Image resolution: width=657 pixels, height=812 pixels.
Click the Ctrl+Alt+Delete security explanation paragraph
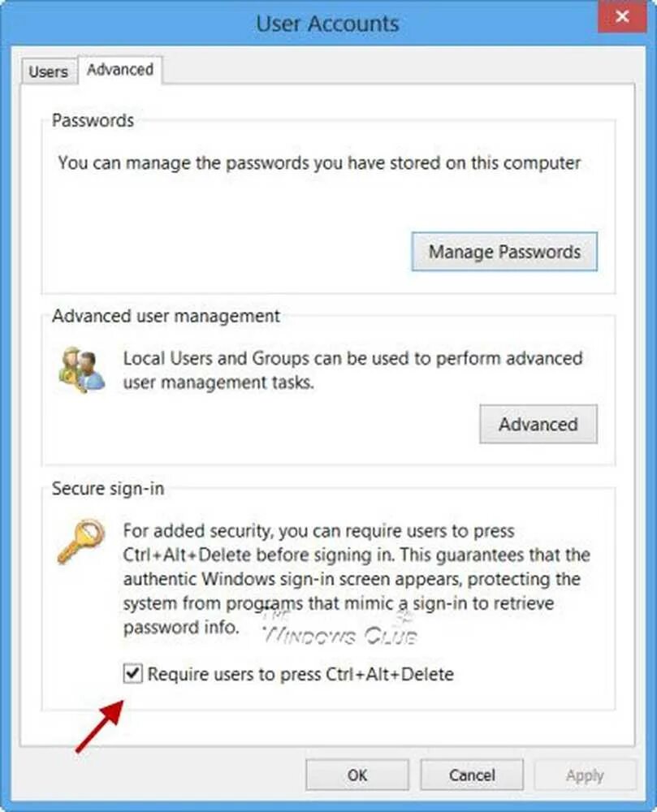click(x=356, y=578)
